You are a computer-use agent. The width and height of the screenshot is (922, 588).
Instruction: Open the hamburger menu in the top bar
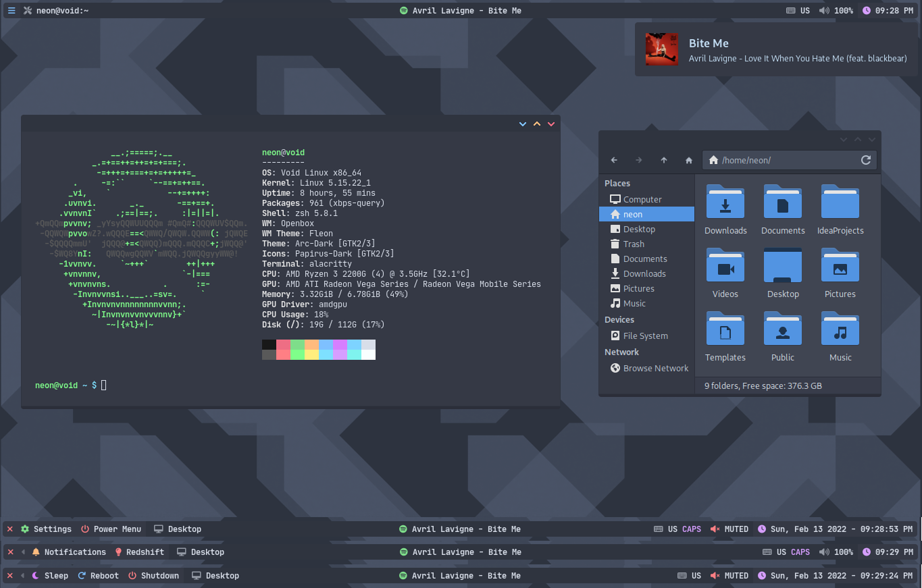[x=11, y=11]
